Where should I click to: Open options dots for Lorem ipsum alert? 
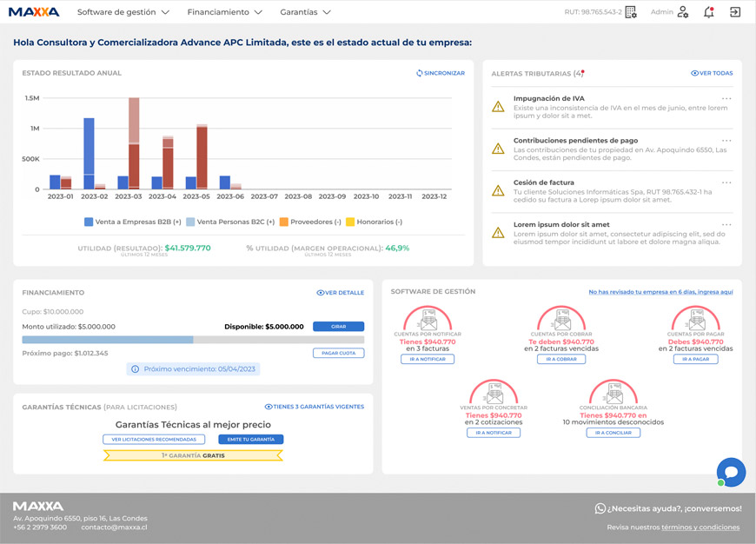click(x=726, y=224)
